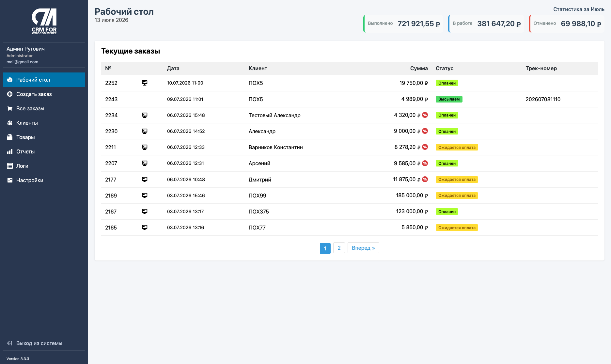Viewport: 611px width, 364px height.
Task: Click Ожидается оплата badge for order 2211
Action: click(x=457, y=147)
